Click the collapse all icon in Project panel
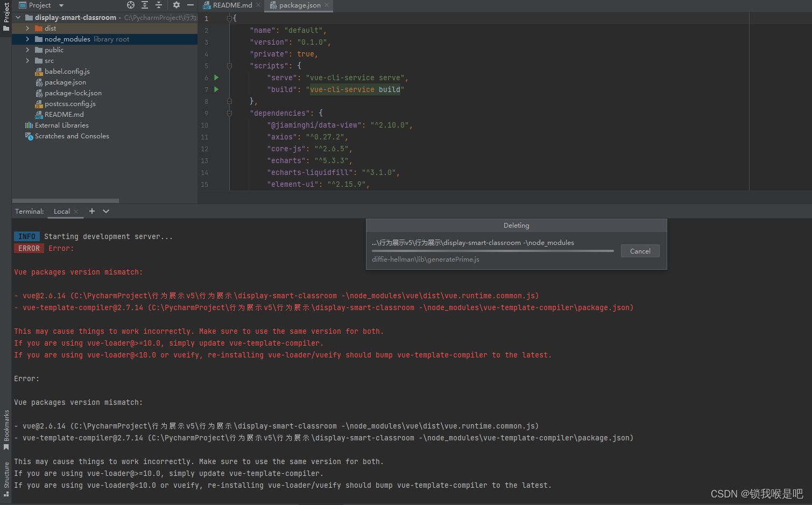 pos(159,5)
